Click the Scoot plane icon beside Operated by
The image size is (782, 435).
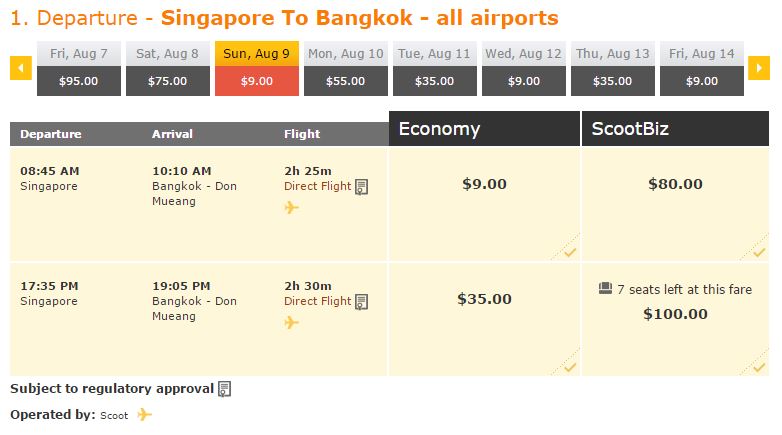[x=144, y=415]
